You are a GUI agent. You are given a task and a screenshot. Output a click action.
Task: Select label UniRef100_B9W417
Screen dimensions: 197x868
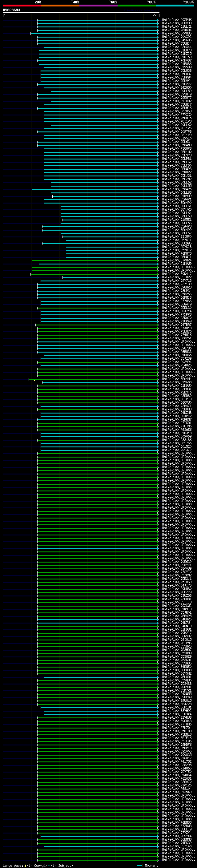(177, 274)
